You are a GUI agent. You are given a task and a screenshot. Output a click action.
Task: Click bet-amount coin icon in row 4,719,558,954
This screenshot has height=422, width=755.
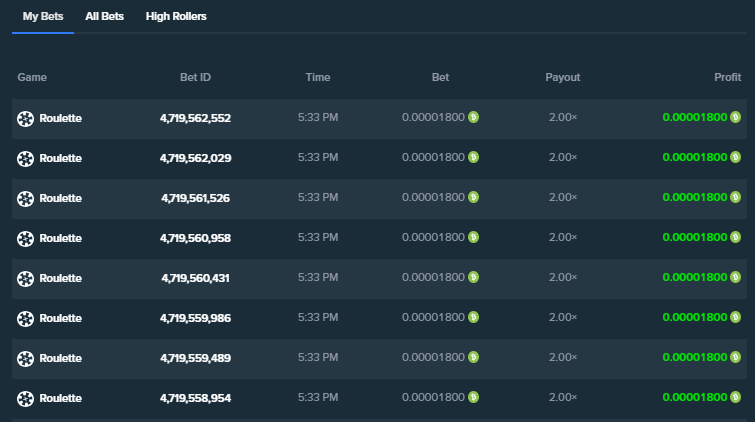point(473,397)
